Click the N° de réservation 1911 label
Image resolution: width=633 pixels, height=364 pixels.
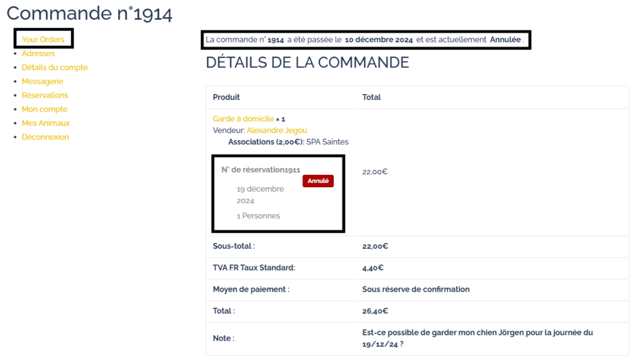pyautogui.click(x=261, y=170)
